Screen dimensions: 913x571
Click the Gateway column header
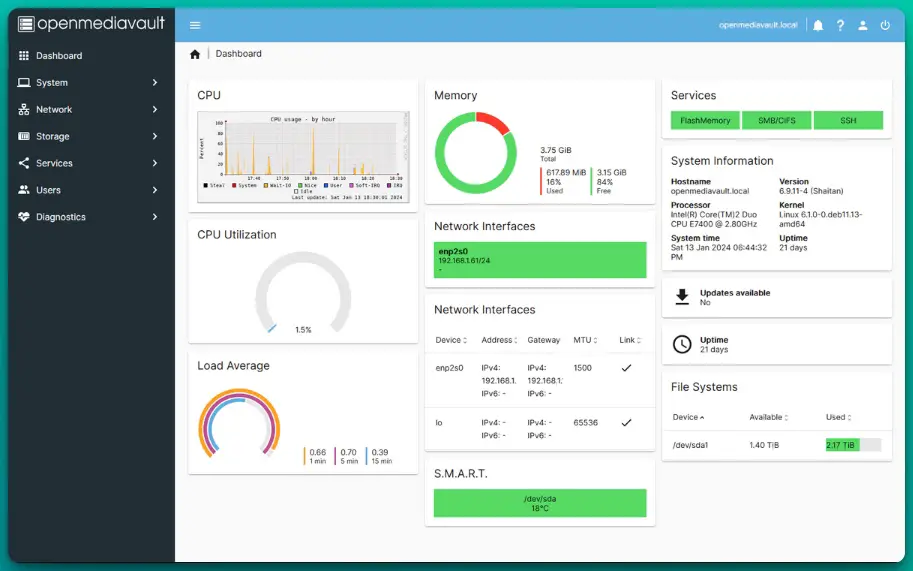click(x=543, y=340)
